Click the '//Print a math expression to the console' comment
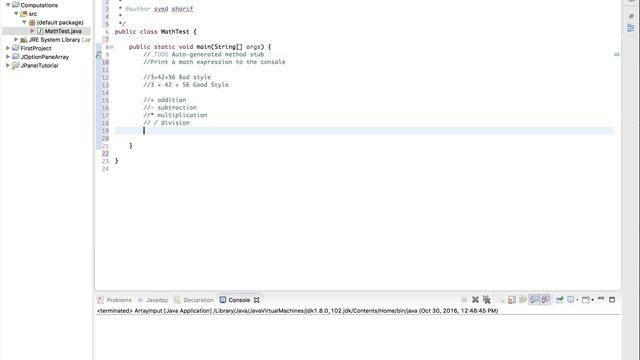Image resolution: width=640 pixels, height=360 pixels. 214,62
